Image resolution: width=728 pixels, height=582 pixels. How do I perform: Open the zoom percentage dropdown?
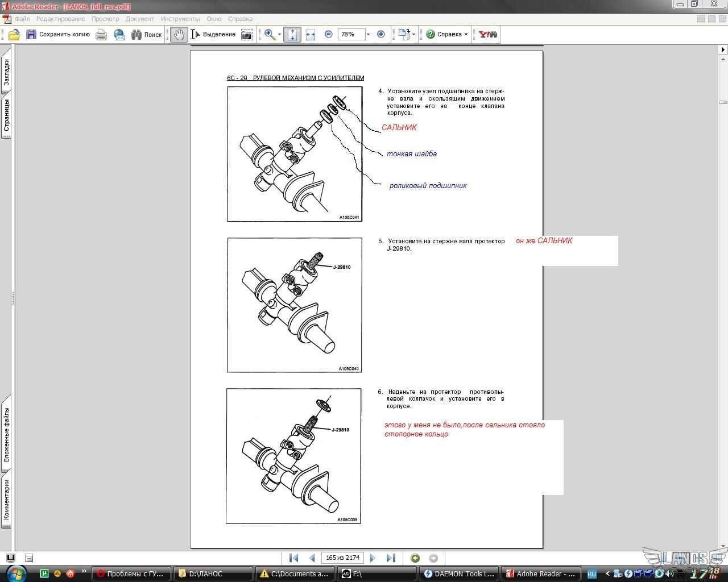click(368, 34)
